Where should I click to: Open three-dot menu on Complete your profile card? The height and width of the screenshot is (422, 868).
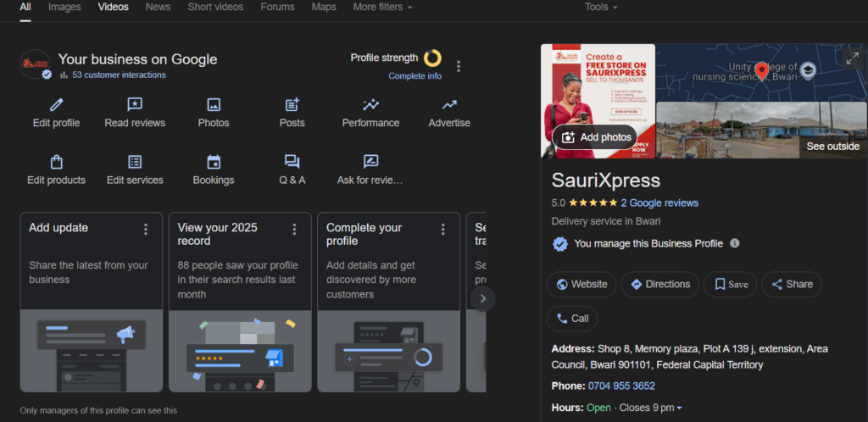click(442, 229)
